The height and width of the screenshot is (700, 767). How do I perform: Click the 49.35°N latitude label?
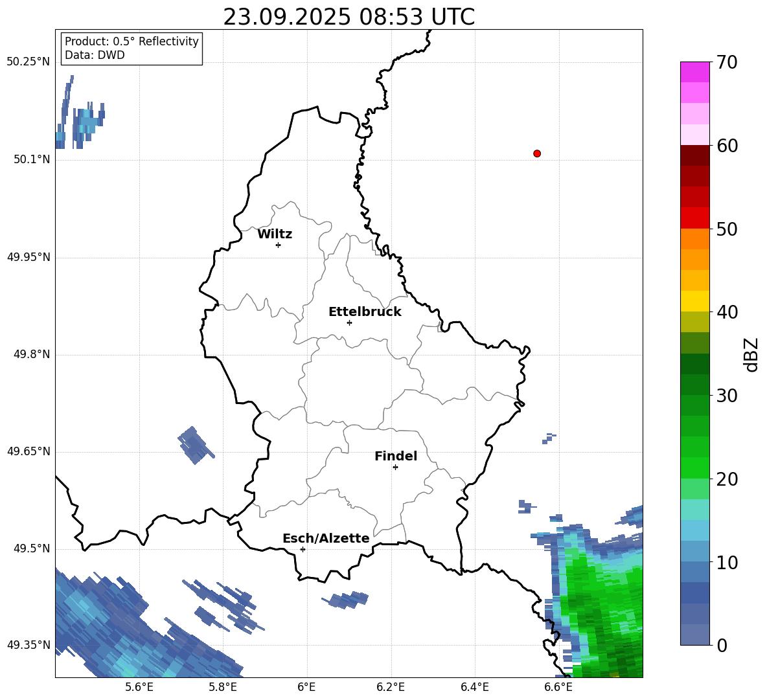click(29, 645)
